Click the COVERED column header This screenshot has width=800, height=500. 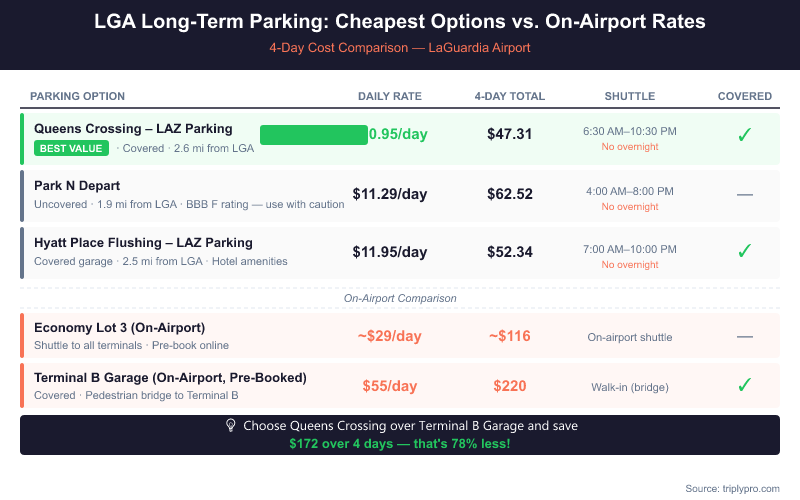745,96
